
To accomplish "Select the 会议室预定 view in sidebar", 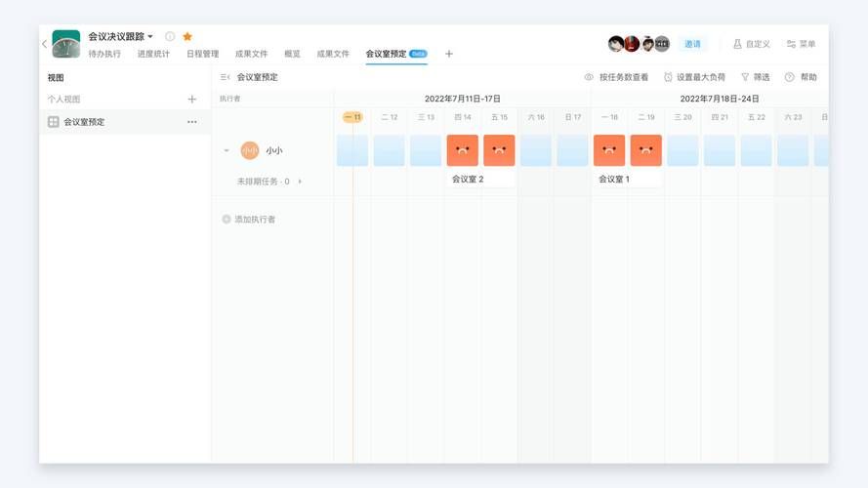I will 125,122.
